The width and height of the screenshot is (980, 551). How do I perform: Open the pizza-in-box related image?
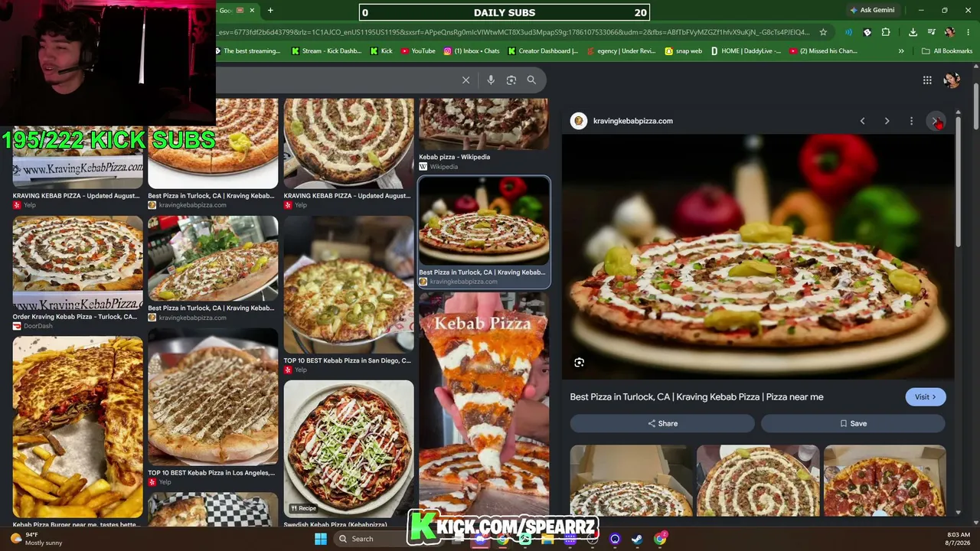(631, 481)
